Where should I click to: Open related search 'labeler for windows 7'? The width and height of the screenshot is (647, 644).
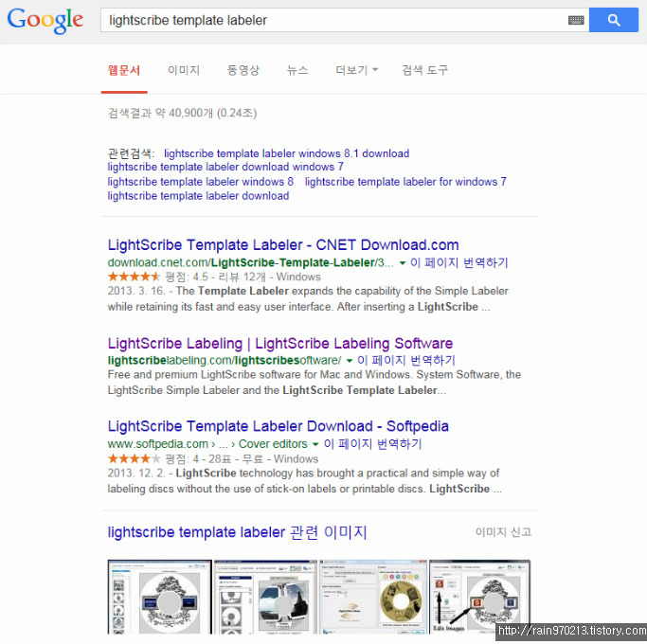click(x=405, y=182)
